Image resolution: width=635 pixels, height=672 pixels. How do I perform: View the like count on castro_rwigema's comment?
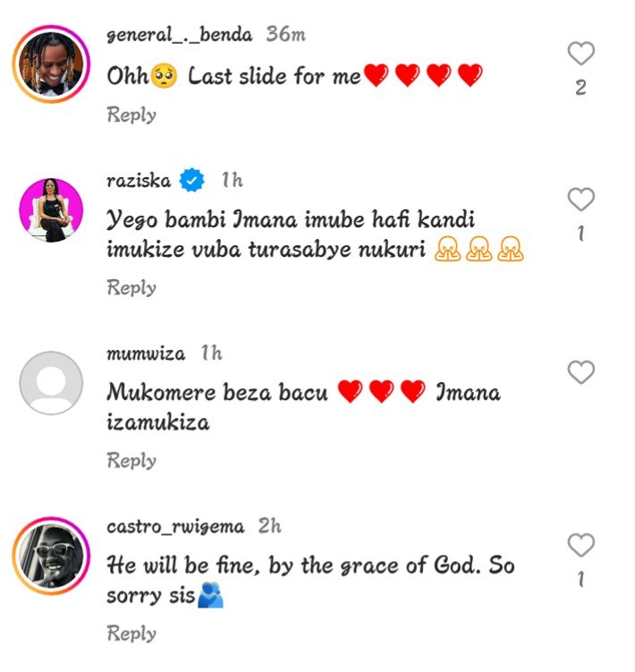(x=581, y=579)
